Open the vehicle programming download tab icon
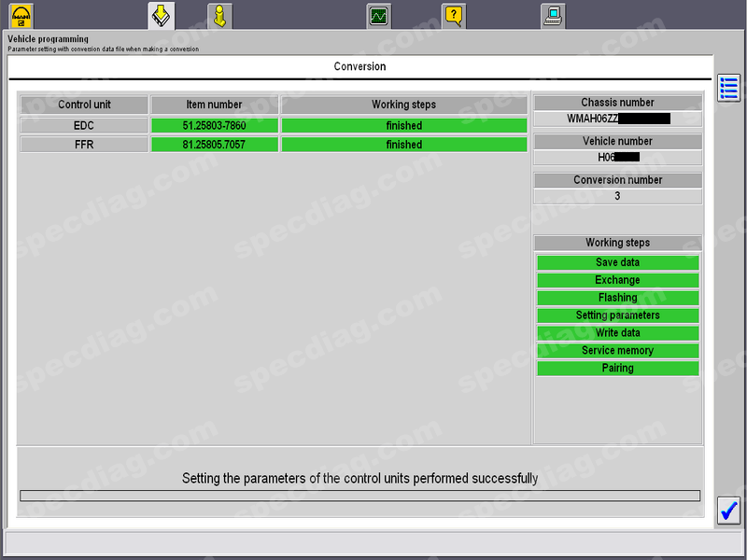 coord(161,16)
